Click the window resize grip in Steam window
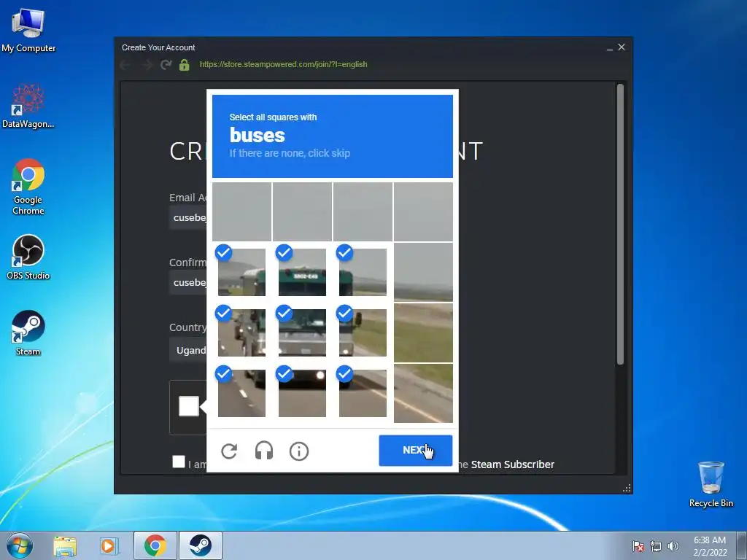 click(x=627, y=488)
